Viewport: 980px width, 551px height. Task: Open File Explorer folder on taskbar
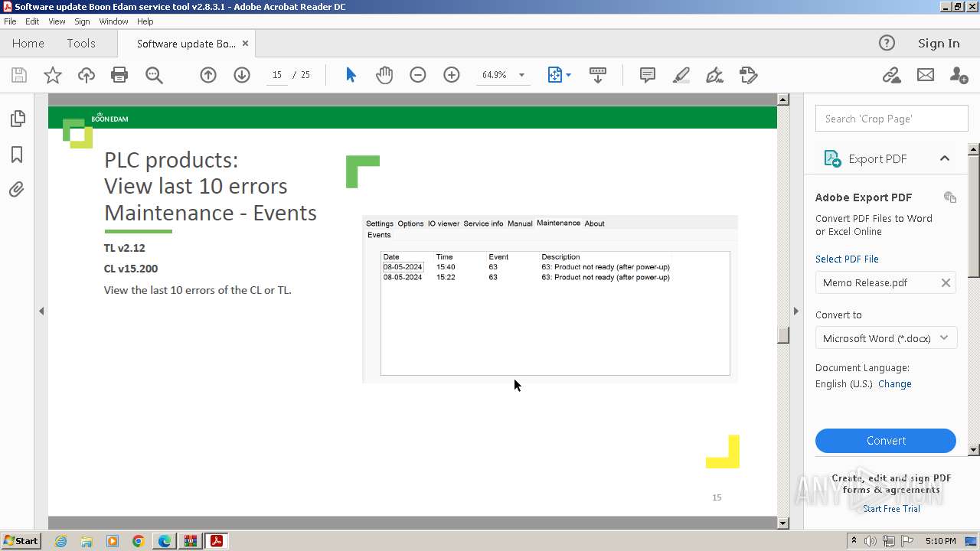coord(87,541)
